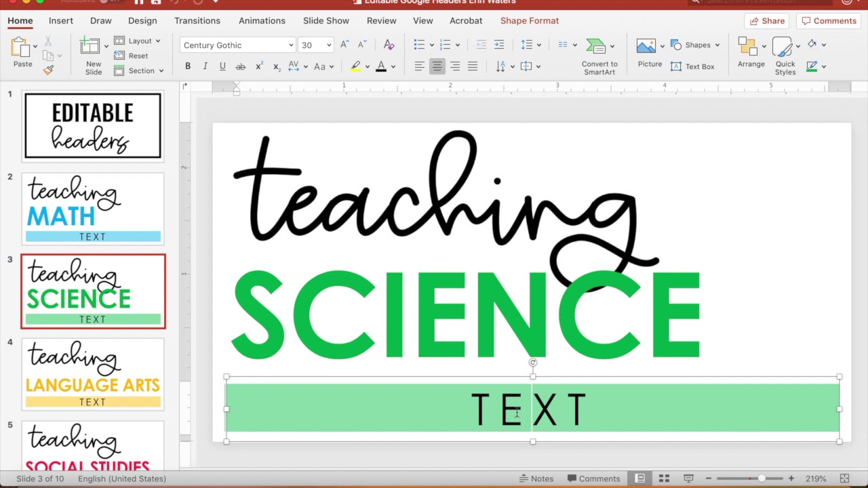Viewport: 868px width, 488px height.
Task: Insert a Text Box
Action: tap(692, 66)
